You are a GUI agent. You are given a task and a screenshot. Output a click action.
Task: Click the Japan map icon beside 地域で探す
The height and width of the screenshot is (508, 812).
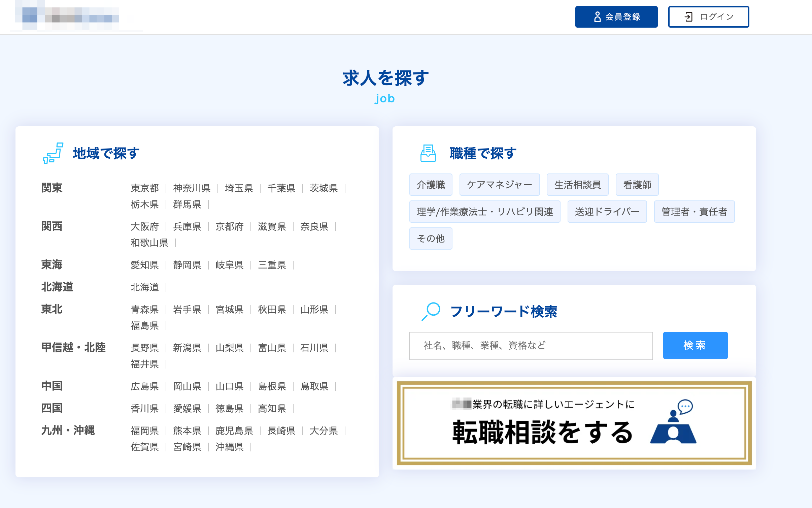(53, 153)
